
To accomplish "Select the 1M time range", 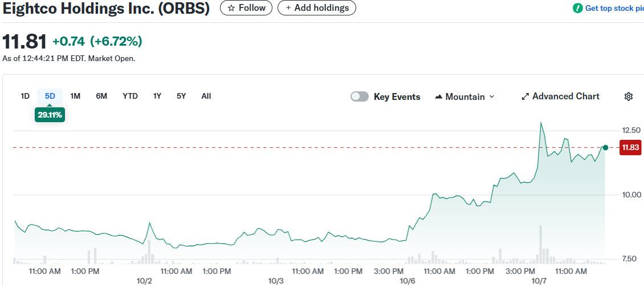I will (75, 96).
